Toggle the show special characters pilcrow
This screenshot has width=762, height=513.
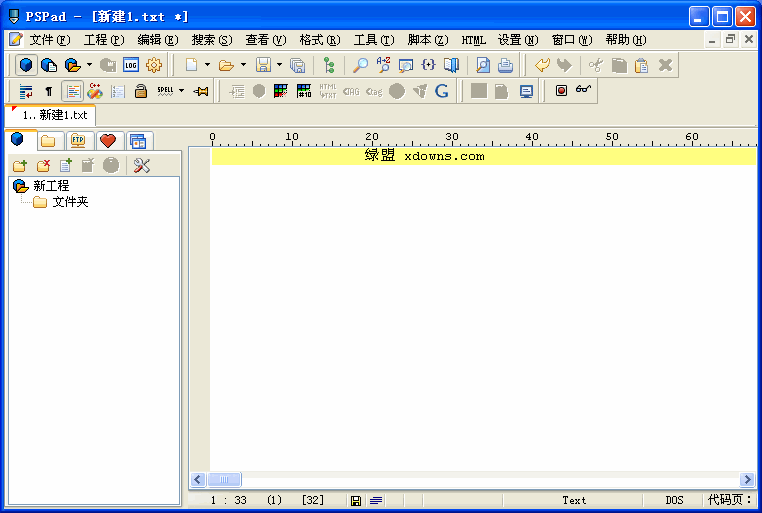[x=49, y=91]
